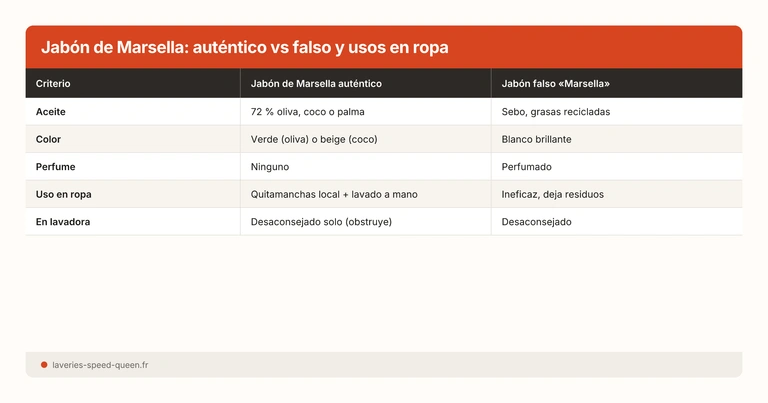Select the 'Jabón falso «Marsella»' column header
Viewport: 768px width, 403px height.
[x=558, y=83]
